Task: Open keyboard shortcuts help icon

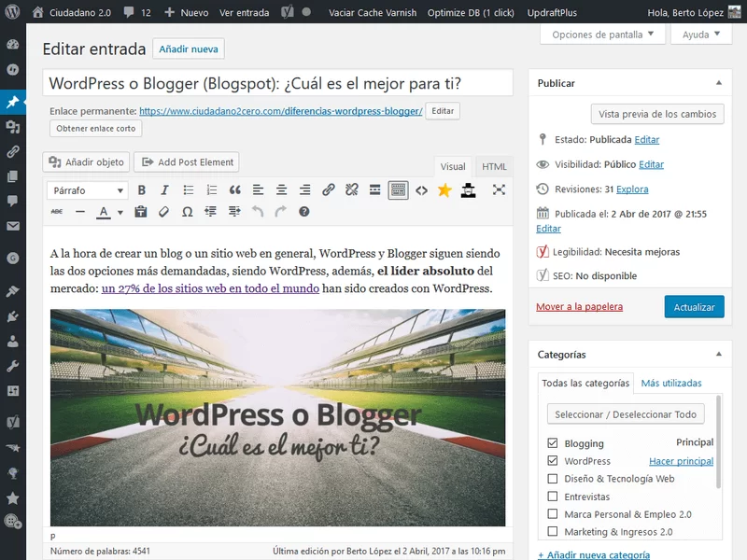Action: [x=304, y=212]
